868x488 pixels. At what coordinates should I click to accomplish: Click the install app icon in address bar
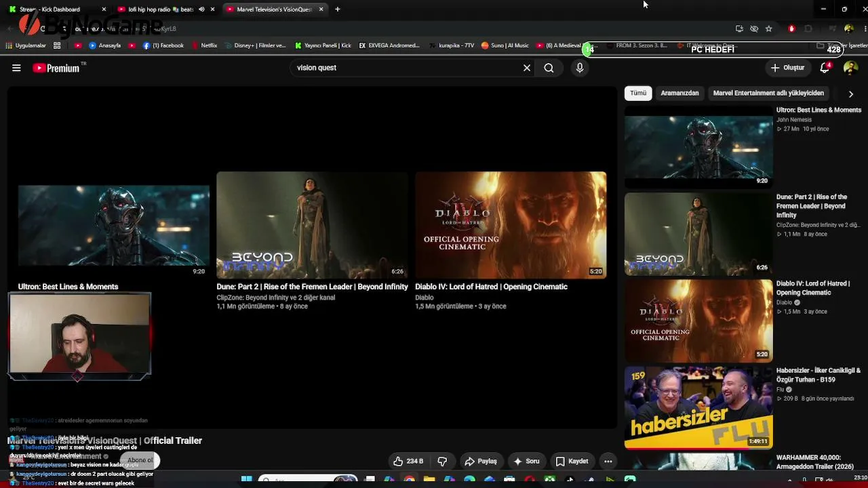pos(739,28)
